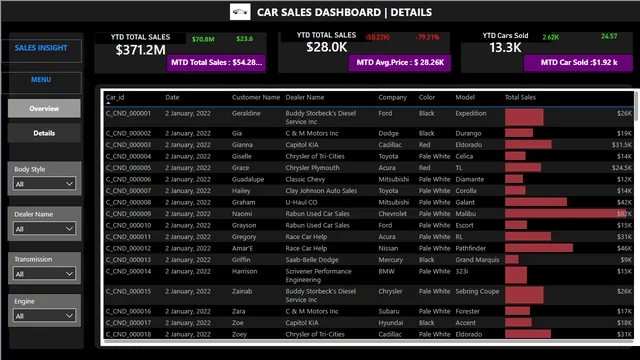Select the Details page button
Image resolution: width=640 pixels, height=360 pixels.
[44, 133]
